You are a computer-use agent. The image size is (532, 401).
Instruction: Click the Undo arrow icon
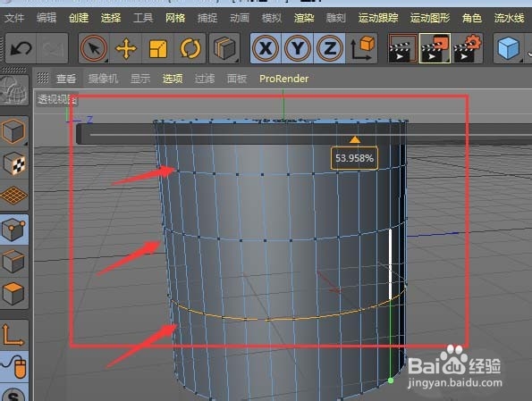[x=21, y=48]
